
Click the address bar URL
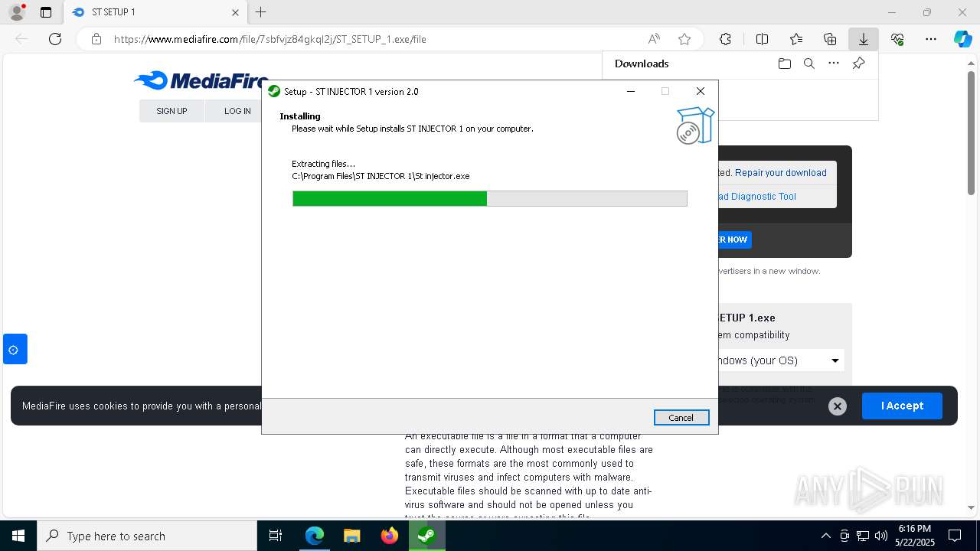coord(269,39)
